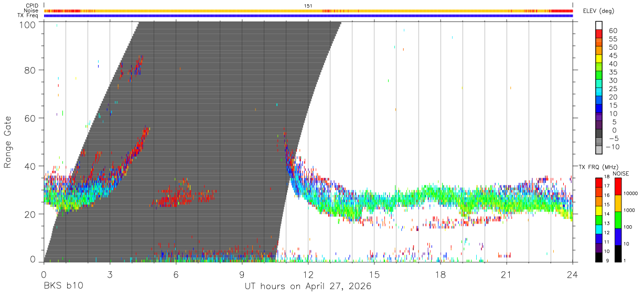644x297 pixels.
Task: Click the black swatch at bottom of TX FRQ legend
Action: tap(599, 257)
